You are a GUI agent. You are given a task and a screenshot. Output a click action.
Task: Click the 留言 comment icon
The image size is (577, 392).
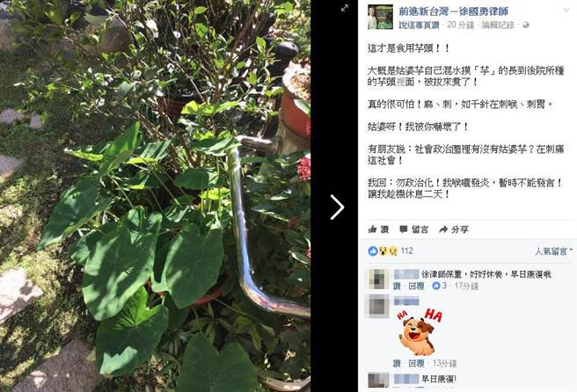coord(404,229)
